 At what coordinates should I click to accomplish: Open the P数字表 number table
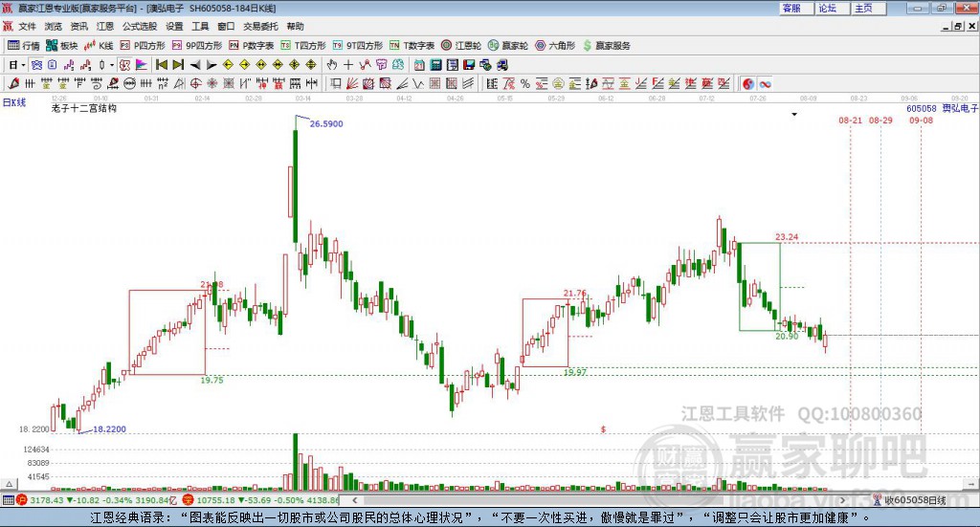tap(252, 46)
